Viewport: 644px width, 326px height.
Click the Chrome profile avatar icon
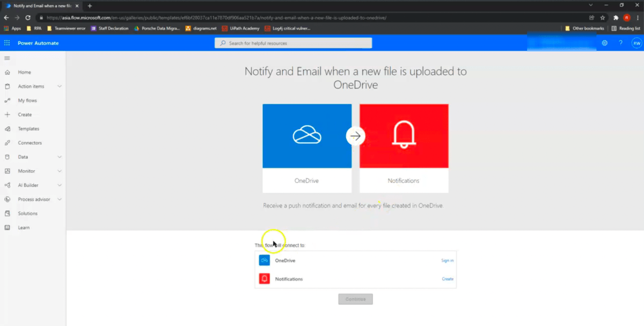pyautogui.click(x=627, y=18)
